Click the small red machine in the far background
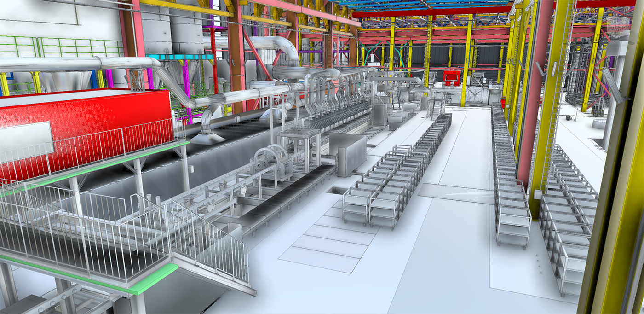644x314 pixels. pos(451,76)
